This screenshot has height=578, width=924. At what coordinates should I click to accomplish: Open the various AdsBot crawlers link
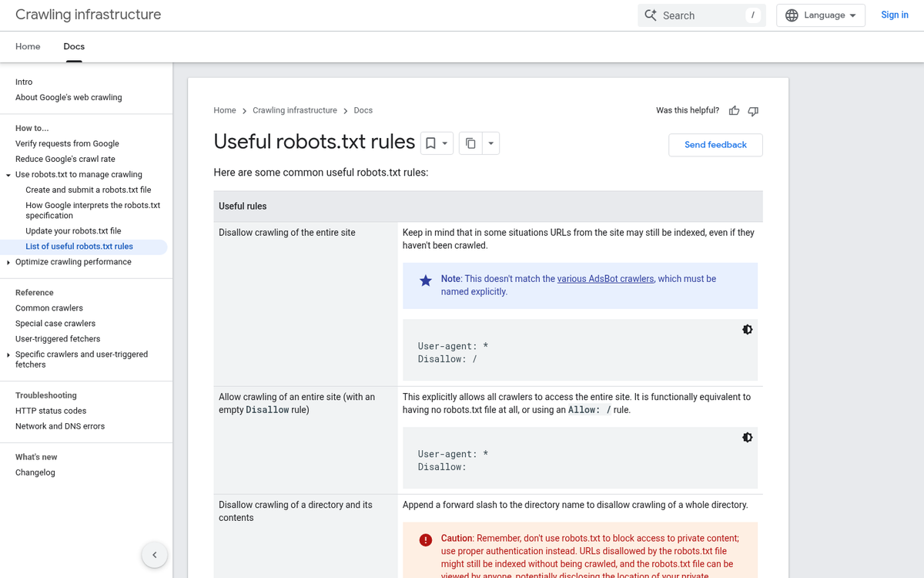[605, 279]
